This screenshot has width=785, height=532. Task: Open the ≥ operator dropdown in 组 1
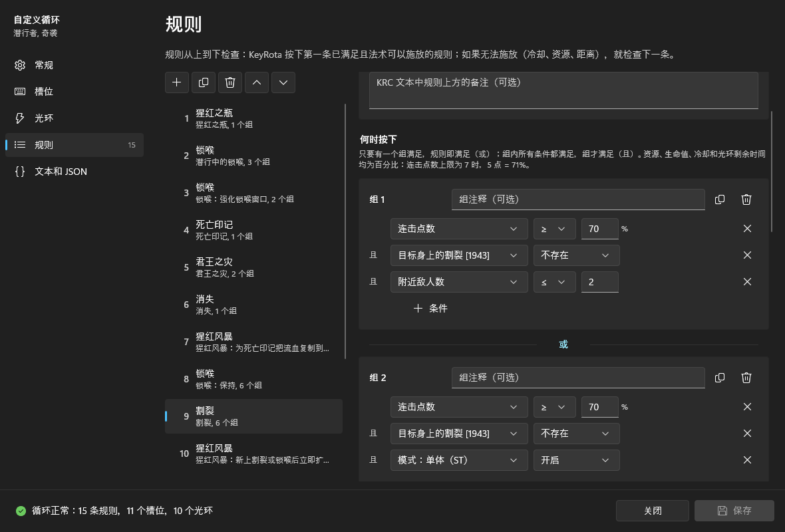[554, 229]
